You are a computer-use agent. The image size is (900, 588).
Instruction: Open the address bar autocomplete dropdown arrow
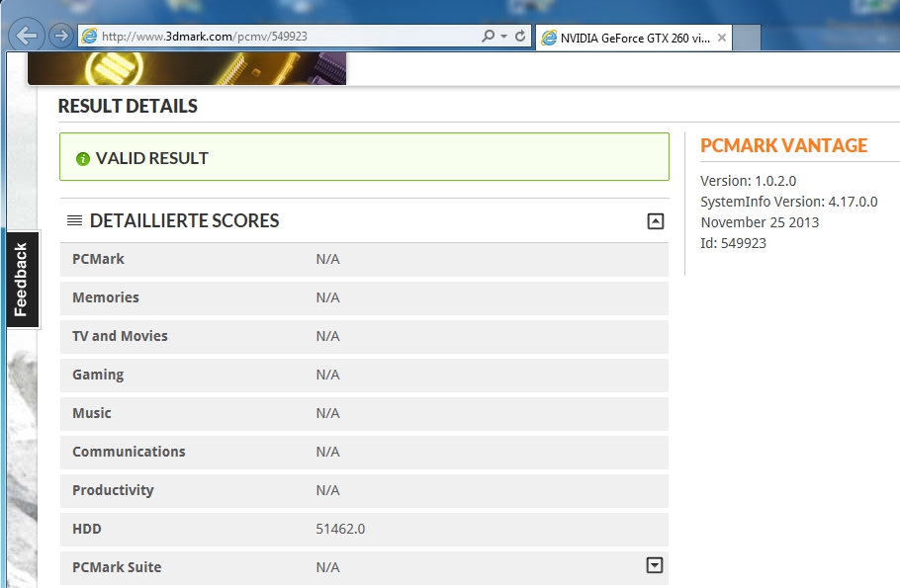pyautogui.click(x=503, y=37)
